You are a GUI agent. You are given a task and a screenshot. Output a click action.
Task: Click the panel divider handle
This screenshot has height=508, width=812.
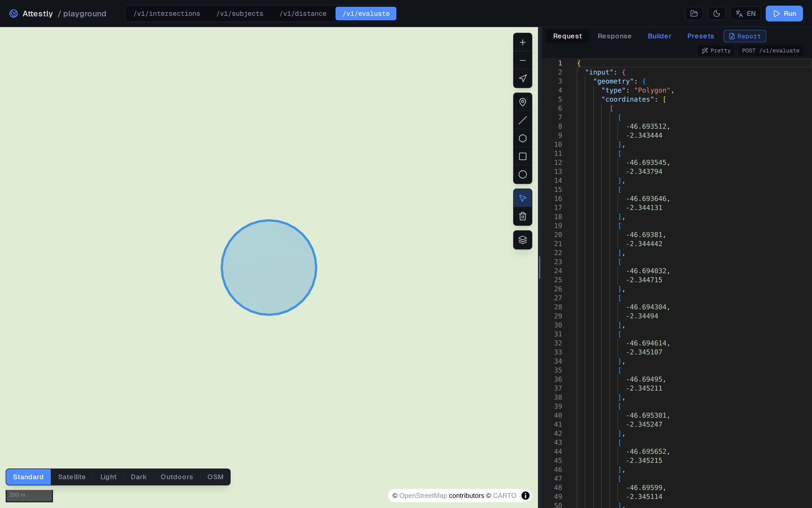(540, 268)
